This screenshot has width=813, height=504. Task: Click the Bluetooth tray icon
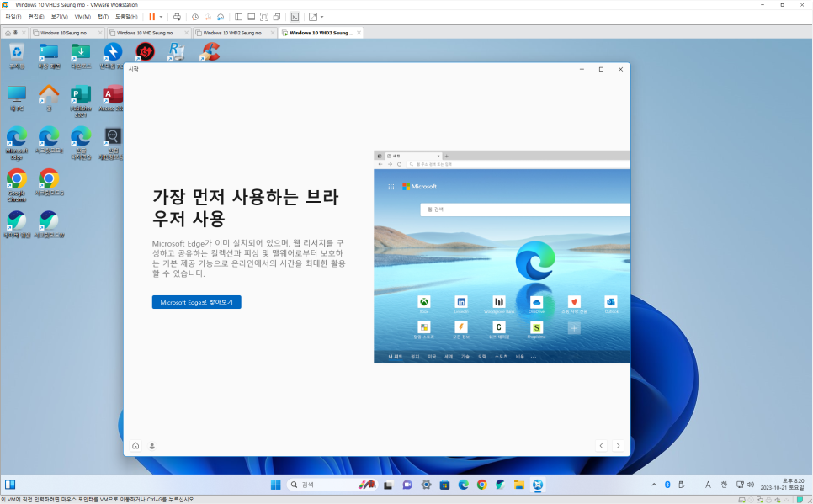point(668,485)
